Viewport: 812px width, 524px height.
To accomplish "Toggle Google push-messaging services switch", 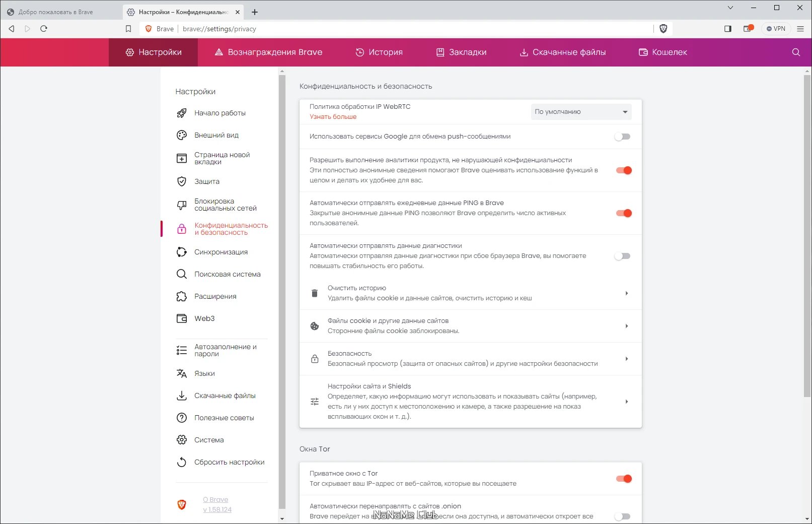I will 623,137.
